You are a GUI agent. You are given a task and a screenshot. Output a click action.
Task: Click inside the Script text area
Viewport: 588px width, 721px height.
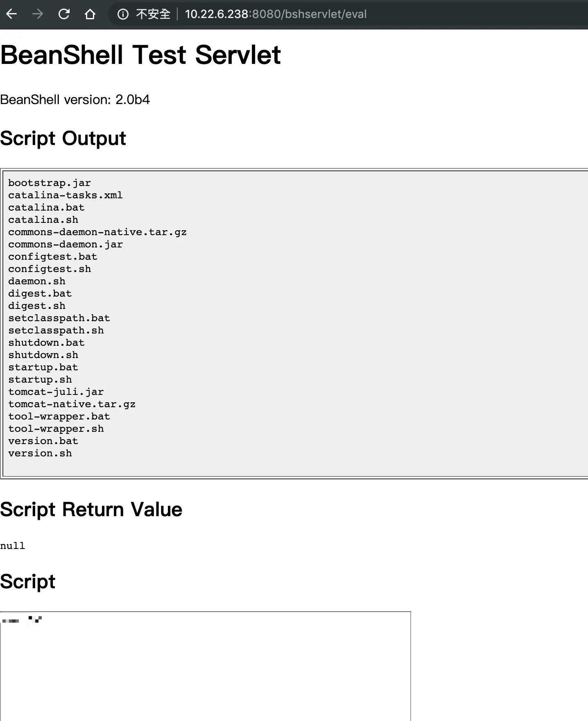pos(206,666)
